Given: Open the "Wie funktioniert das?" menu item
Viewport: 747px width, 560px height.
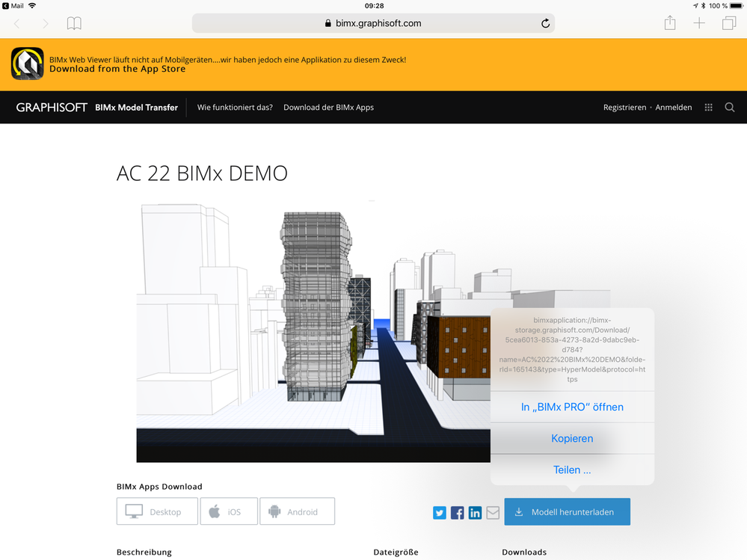Looking at the screenshot, I should 235,107.
